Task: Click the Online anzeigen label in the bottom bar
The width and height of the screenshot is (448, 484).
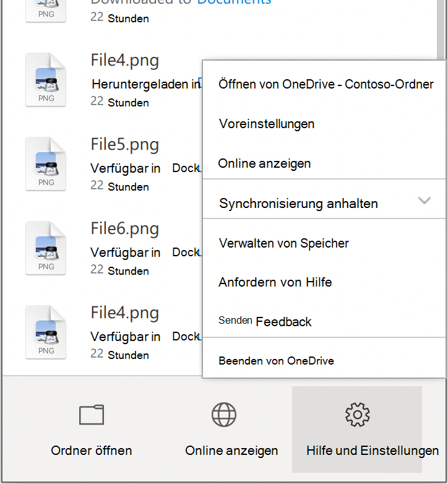Action: tap(231, 451)
